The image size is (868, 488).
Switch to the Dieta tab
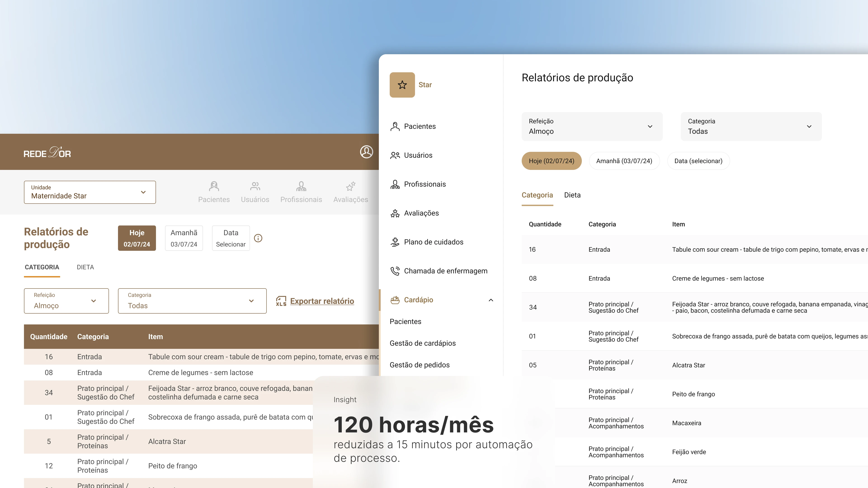[572, 195]
